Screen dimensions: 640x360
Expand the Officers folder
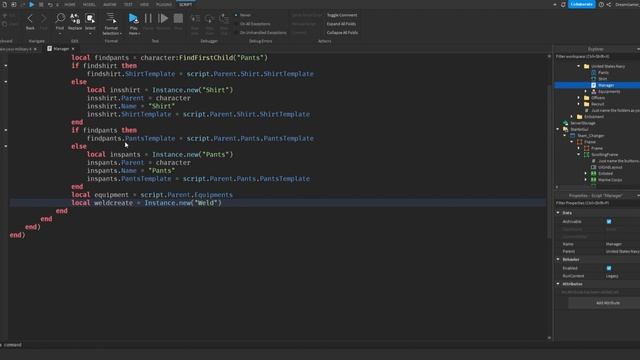click(578, 98)
